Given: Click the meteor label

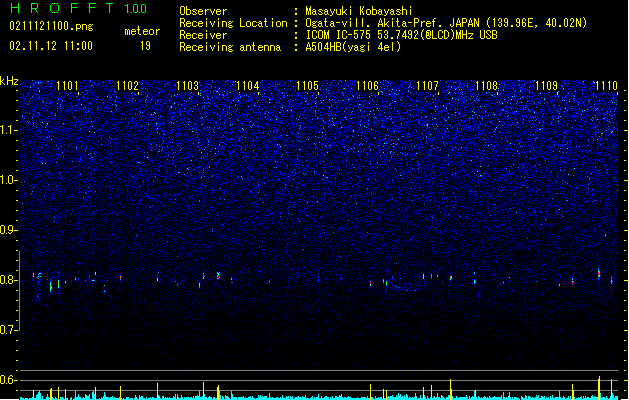Looking at the screenshot, I should 142,31.
